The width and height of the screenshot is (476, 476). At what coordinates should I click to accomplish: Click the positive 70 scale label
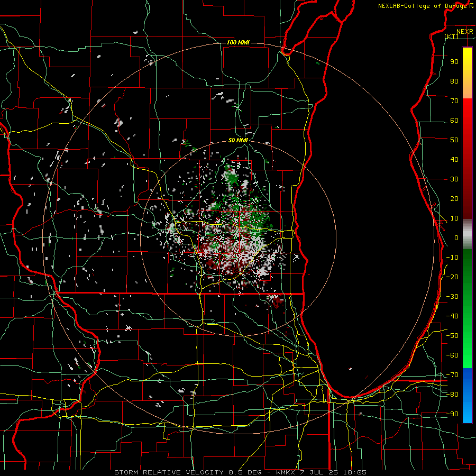click(x=454, y=101)
